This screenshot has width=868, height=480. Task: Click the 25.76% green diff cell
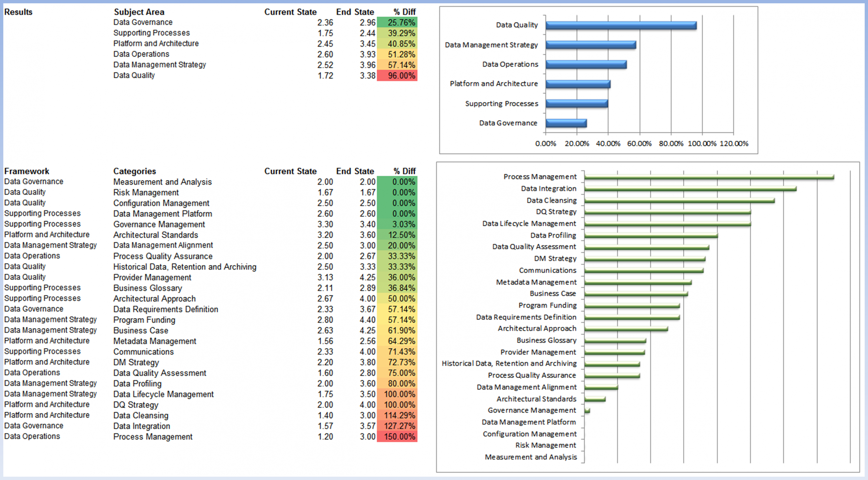click(x=397, y=23)
